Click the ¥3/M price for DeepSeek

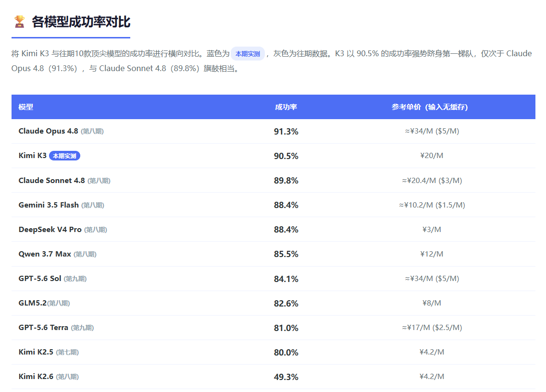(432, 230)
